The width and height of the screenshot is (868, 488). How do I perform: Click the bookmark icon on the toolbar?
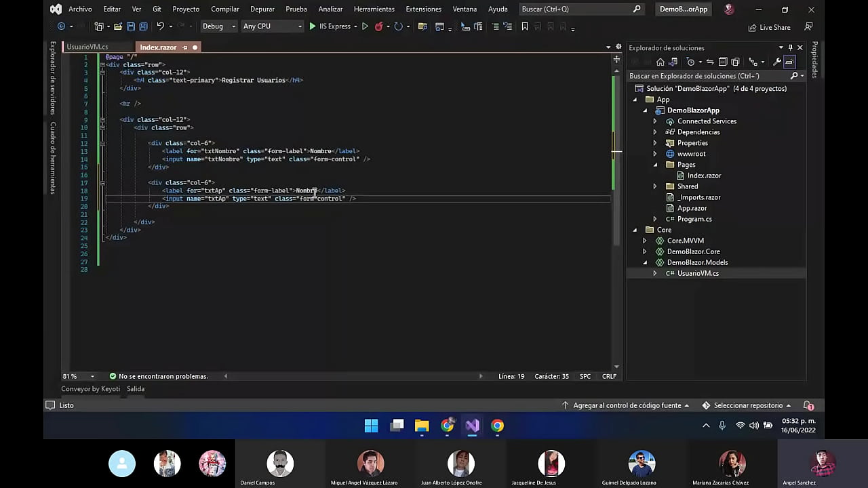(x=524, y=26)
